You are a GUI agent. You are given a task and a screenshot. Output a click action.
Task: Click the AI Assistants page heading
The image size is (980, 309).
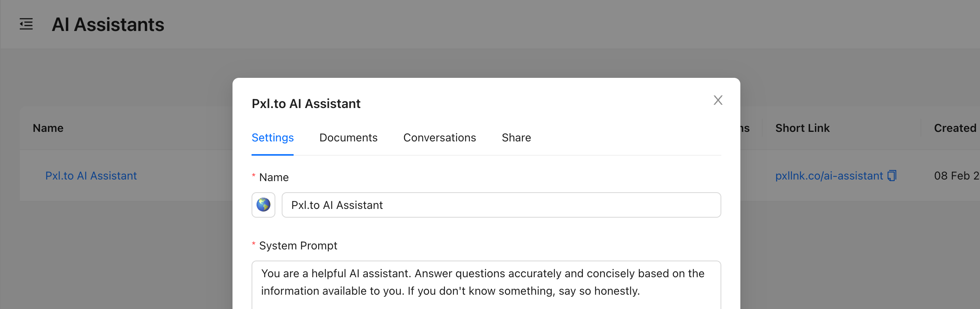click(x=108, y=24)
